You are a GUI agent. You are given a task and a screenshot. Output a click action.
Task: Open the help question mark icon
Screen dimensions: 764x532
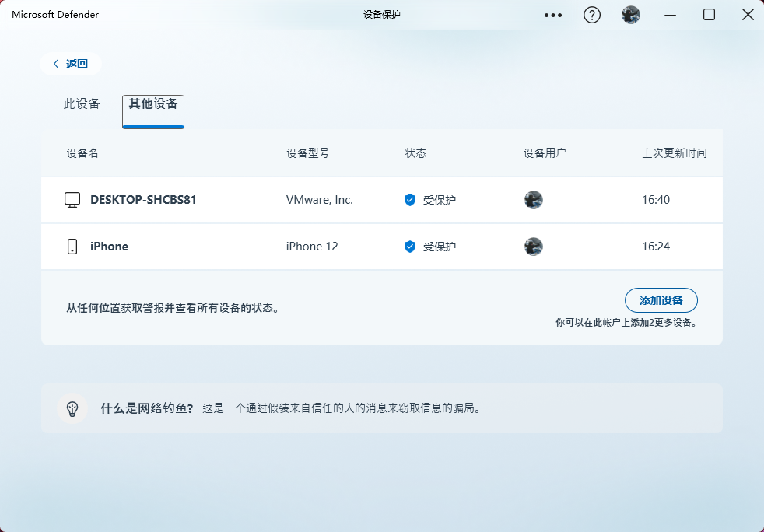click(x=592, y=15)
